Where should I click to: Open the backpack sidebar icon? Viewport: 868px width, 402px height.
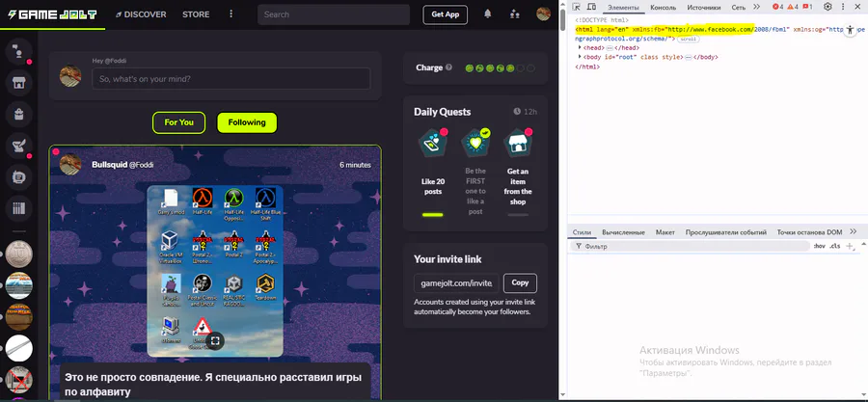pos(19,115)
